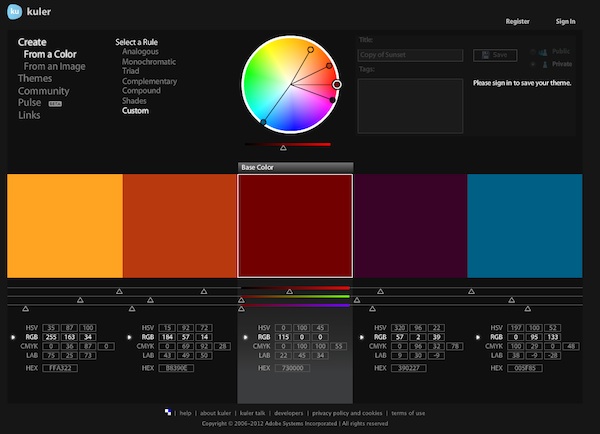
Task: Click the white-ringed base color wheel marker
Action: point(337,85)
